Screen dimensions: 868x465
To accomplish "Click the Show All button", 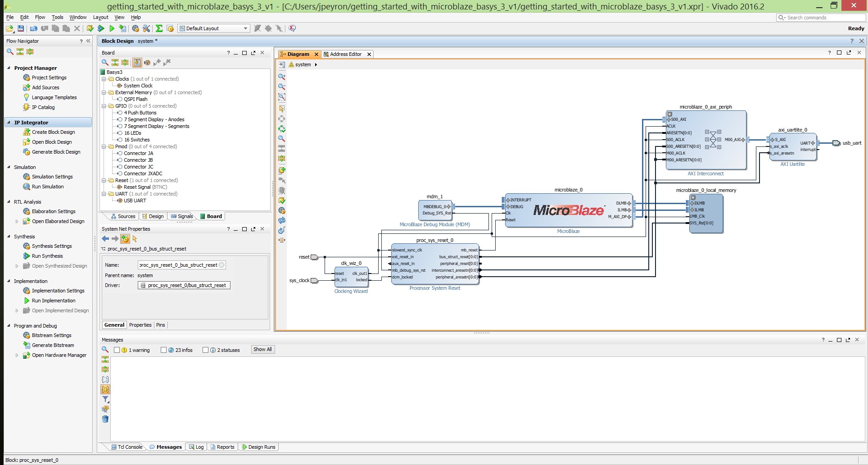I will 262,350.
